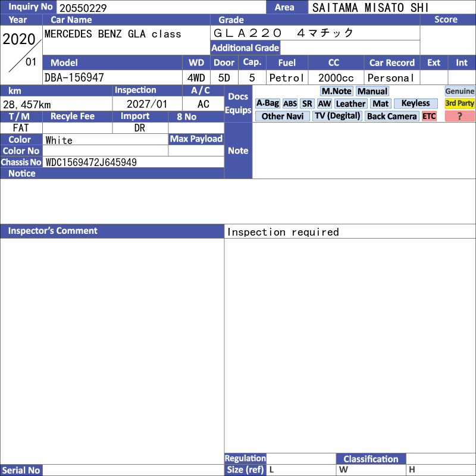Select the SR equipment tag

click(x=307, y=104)
